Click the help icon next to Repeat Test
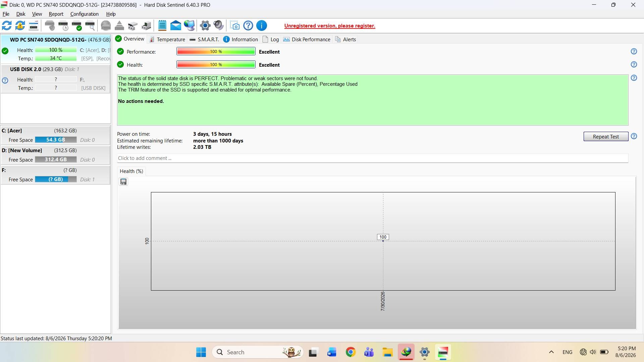644x362 pixels. point(634,136)
